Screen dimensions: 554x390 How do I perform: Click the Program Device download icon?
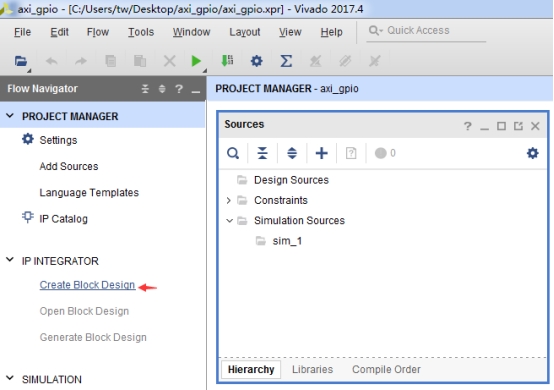(x=227, y=61)
